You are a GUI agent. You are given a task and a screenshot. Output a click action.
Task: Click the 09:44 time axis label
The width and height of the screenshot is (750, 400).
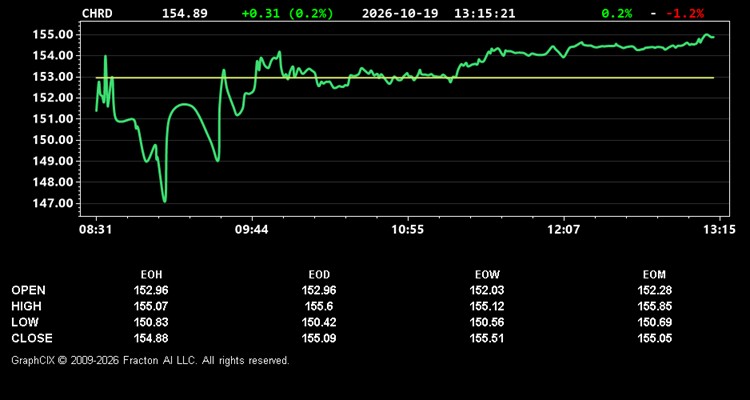[x=252, y=229]
